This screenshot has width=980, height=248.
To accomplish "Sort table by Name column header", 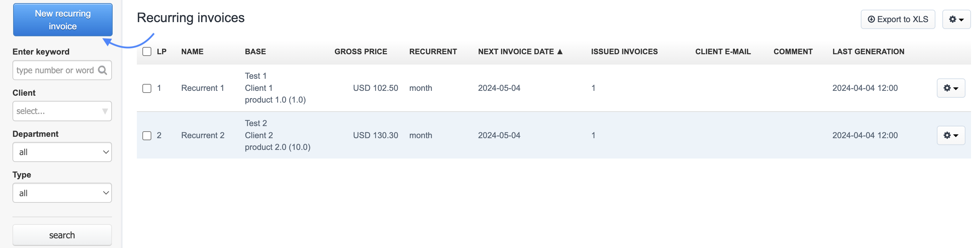I will (192, 52).
